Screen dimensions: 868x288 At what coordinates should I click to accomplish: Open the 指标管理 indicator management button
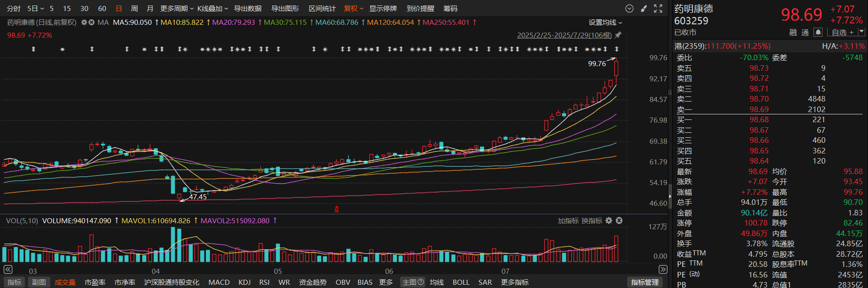click(x=645, y=282)
